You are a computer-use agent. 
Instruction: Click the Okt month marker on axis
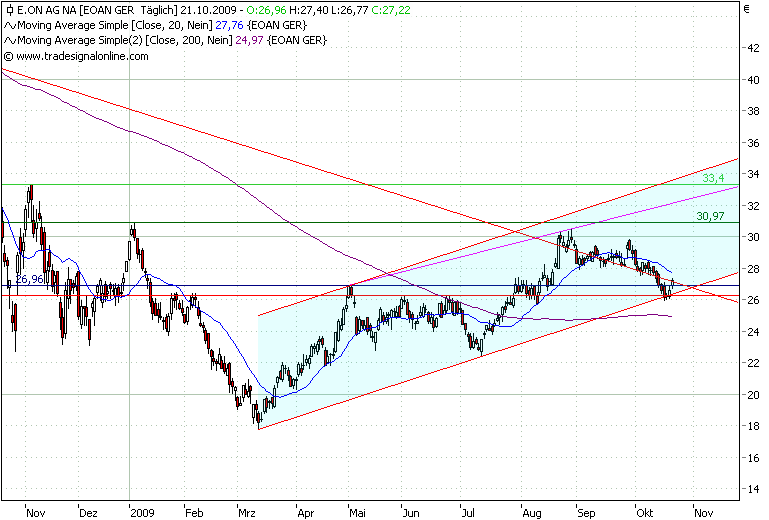[x=644, y=513]
